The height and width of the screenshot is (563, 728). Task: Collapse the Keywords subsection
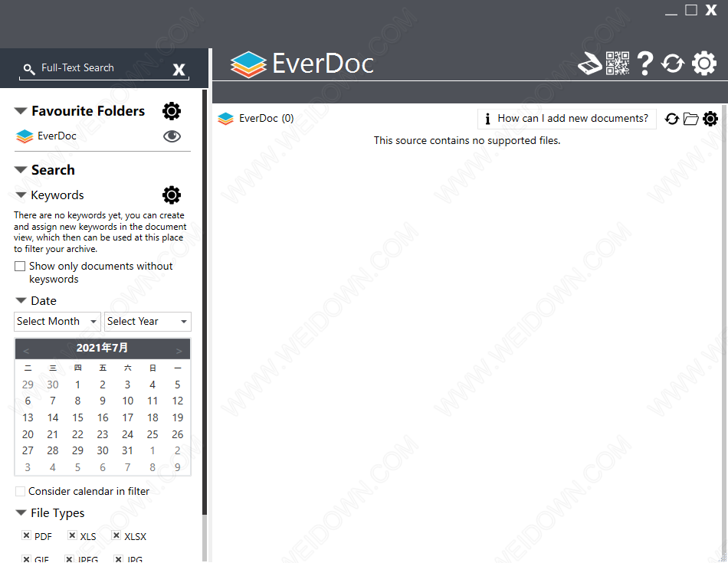(21, 195)
